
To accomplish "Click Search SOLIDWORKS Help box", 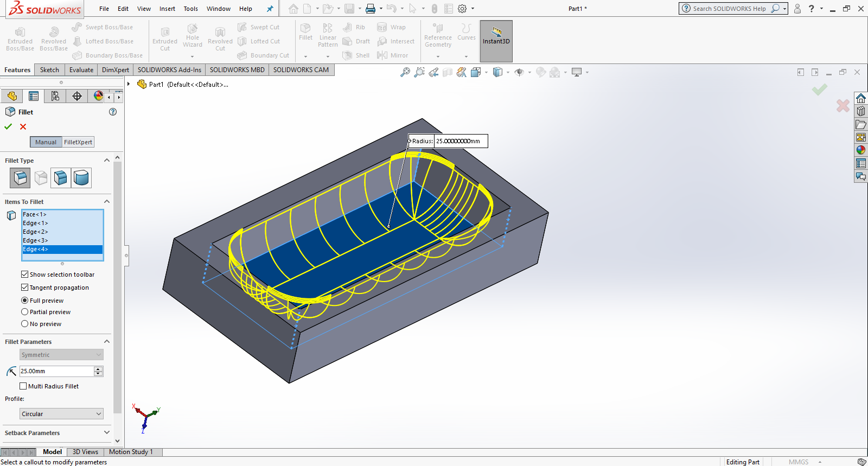I will [729, 9].
